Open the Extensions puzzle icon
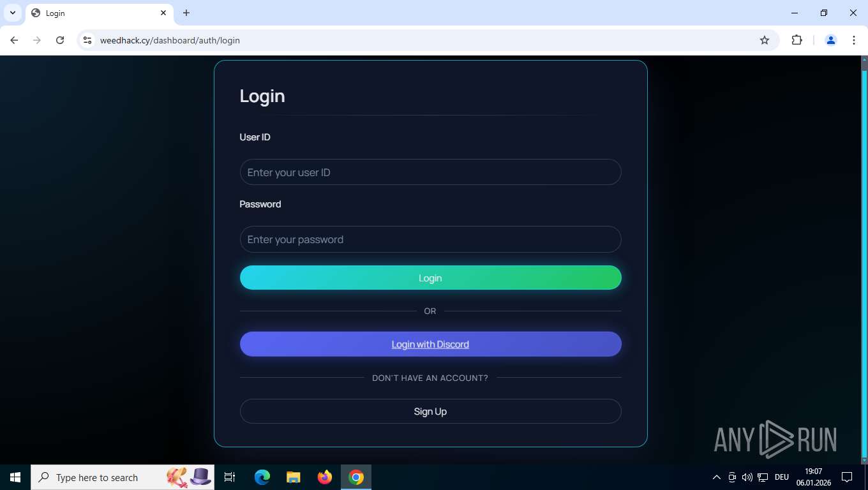Image resolution: width=868 pixels, height=490 pixels. tap(797, 40)
